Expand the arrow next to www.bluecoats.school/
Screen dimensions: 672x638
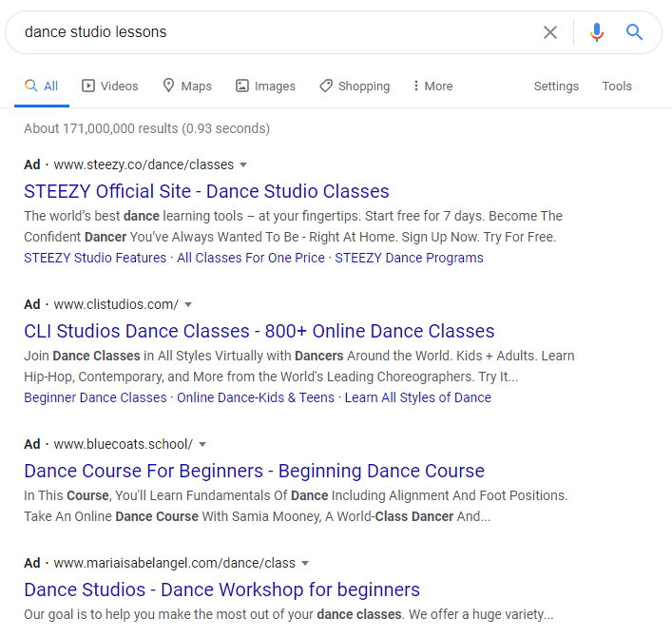tap(202, 445)
